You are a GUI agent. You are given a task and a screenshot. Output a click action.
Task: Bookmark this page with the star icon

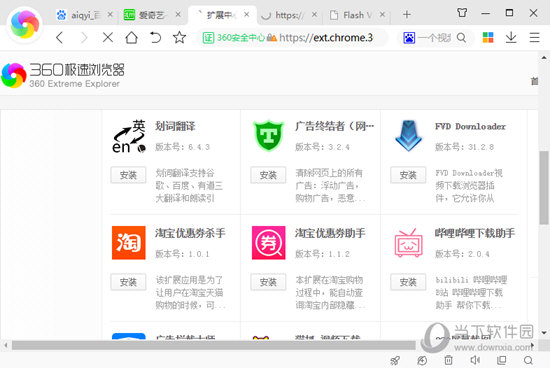[179, 37]
